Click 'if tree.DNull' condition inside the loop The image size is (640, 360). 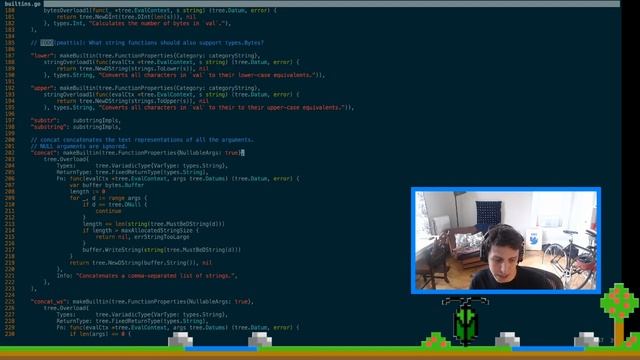pyautogui.click(x=115, y=205)
